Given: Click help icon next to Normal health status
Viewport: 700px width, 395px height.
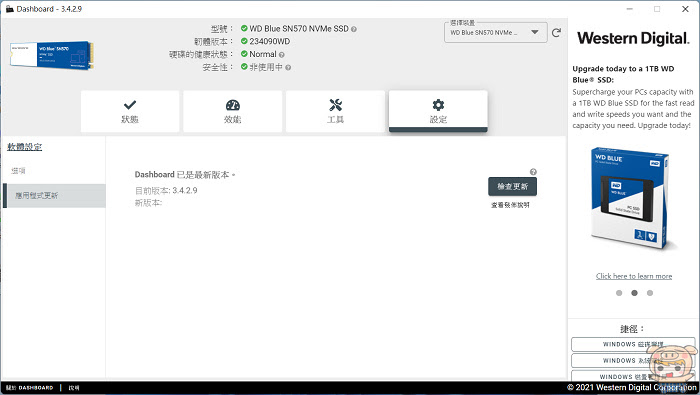Looking at the screenshot, I should coord(281,55).
